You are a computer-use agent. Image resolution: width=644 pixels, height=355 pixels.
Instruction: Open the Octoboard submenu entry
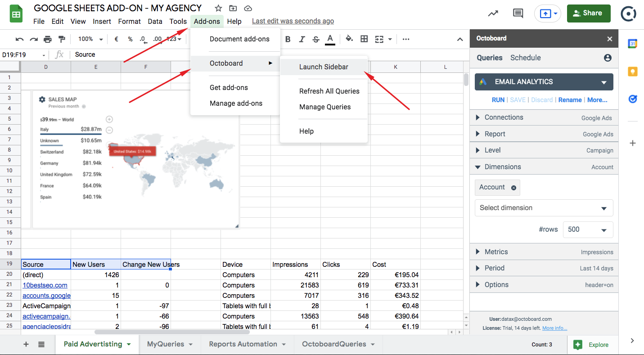coord(235,63)
